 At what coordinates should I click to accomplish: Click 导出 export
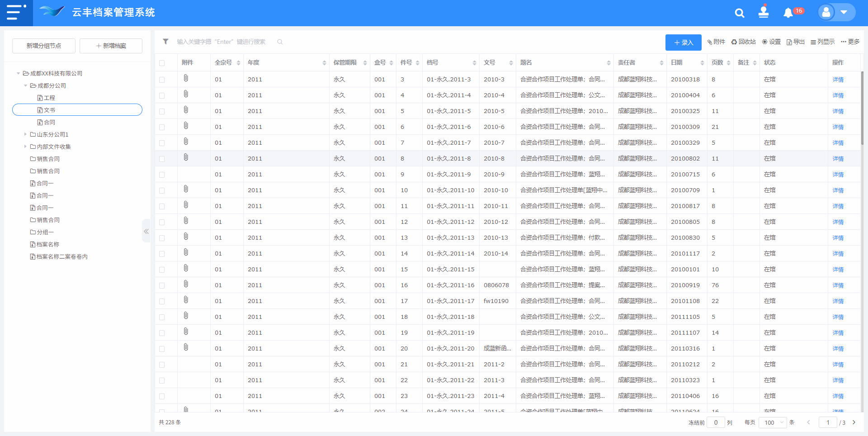pos(796,42)
